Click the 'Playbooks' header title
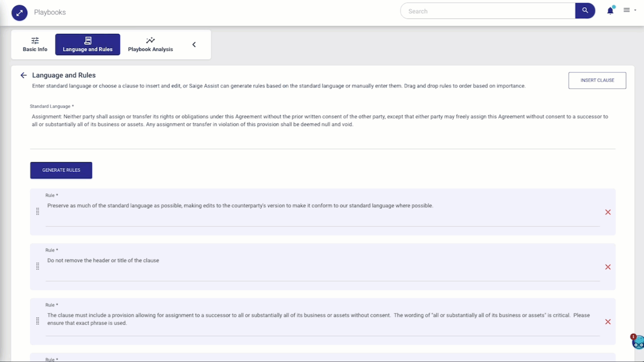 pyautogui.click(x=50, y=12)
